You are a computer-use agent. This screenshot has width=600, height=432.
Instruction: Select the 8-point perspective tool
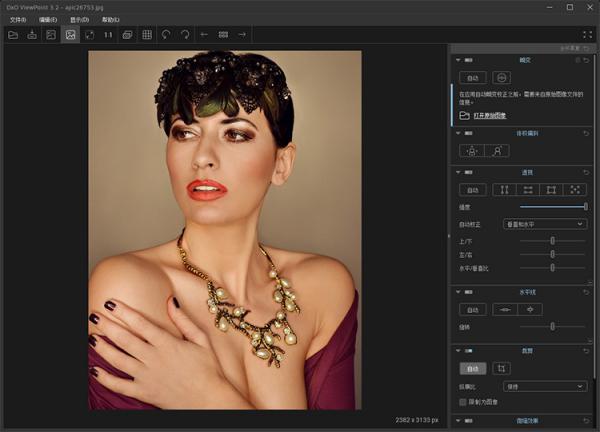point(576,190)
